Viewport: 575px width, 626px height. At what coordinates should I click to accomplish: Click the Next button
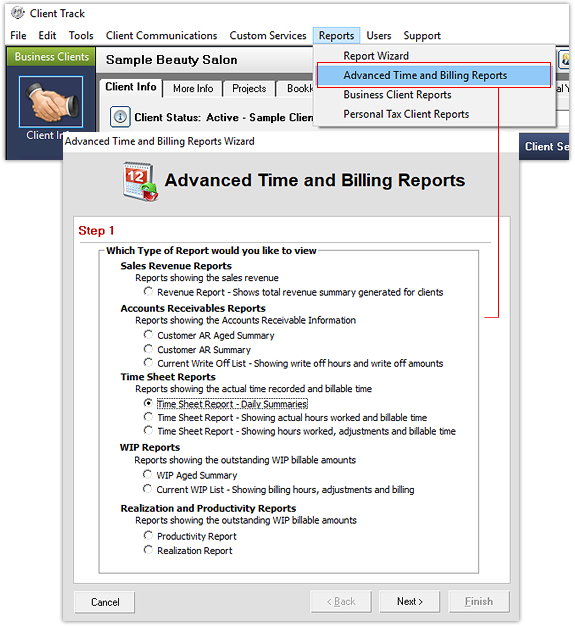tap(409, 601)
